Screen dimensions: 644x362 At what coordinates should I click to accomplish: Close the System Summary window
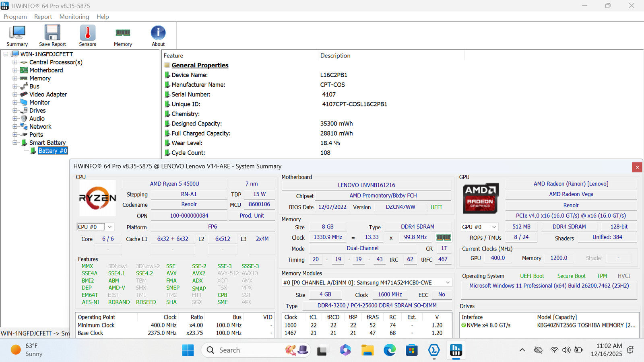coord(637,167)
